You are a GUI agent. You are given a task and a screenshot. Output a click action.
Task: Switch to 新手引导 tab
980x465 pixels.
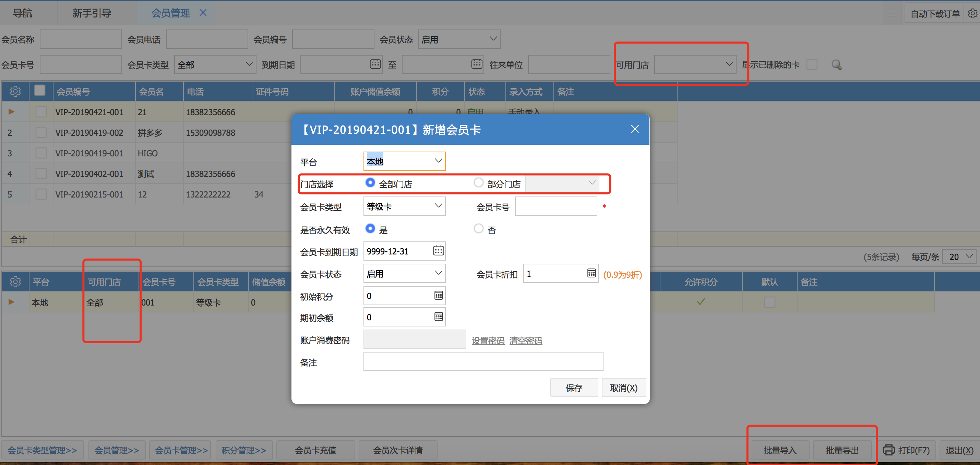pyautogui.click(x=92, y=13)
